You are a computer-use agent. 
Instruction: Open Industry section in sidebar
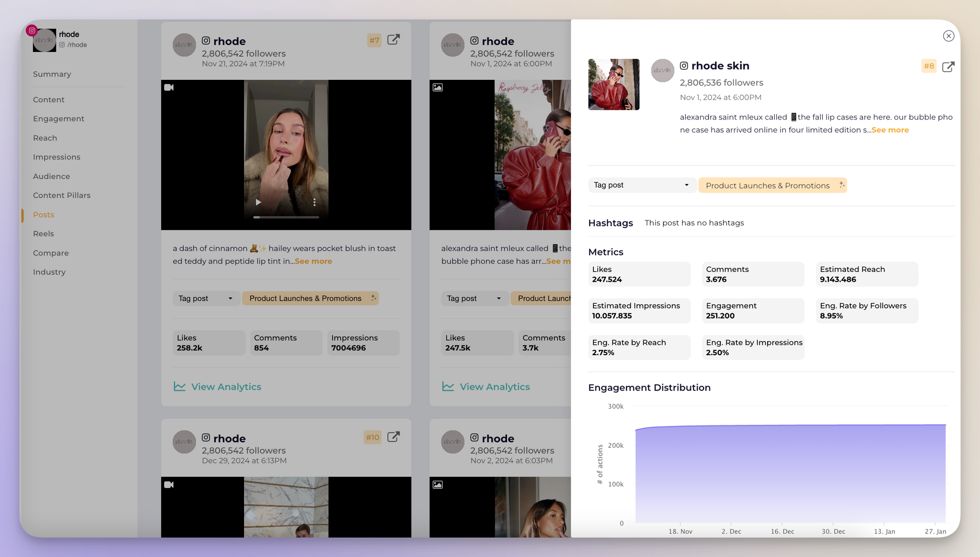point(49,272)
